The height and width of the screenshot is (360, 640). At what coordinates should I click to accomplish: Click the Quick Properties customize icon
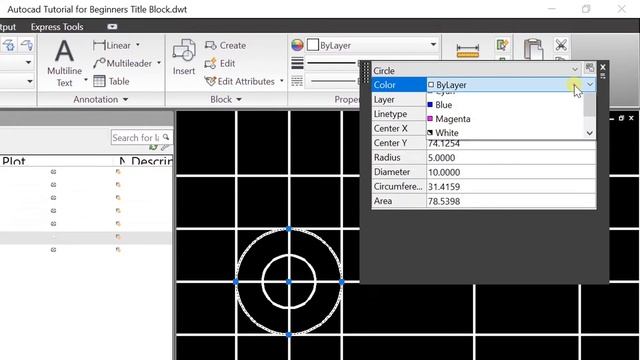coord(589,67)
